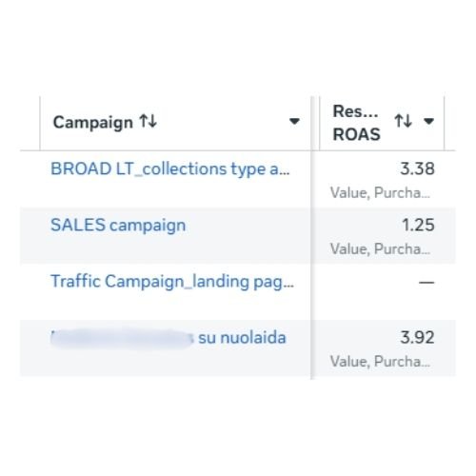Click Value, Purcha... under 3.92
This screenshot has width=476, height=476.
point(380,362)
